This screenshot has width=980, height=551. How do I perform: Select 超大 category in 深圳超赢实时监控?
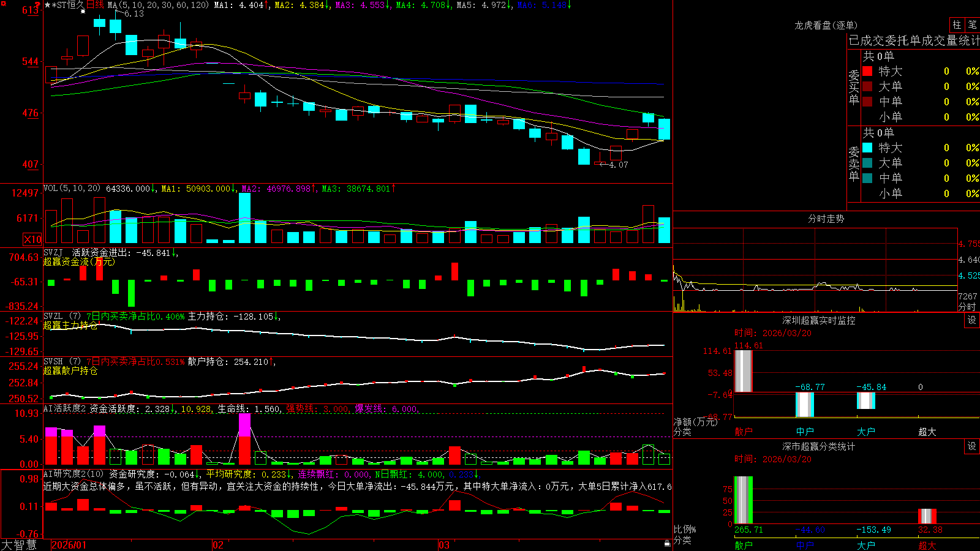pyautogui.click(x=927, y=432)
